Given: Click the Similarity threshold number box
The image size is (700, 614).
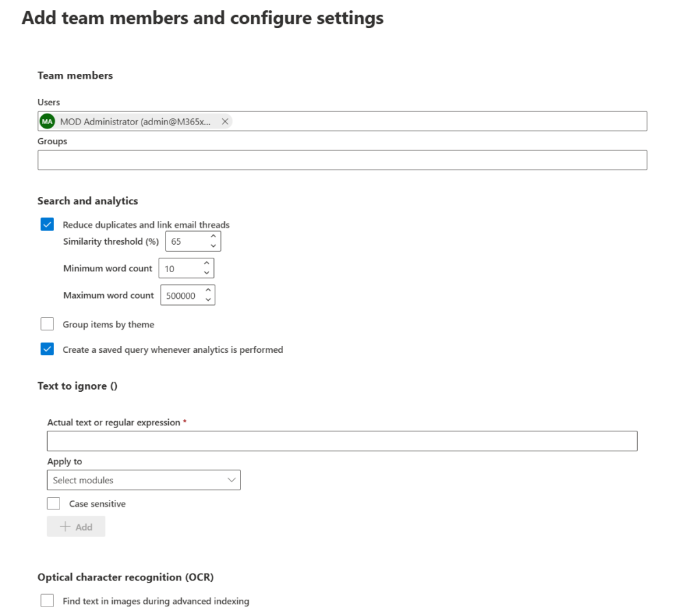Looking at the screenshot, I should pos(186,241).
